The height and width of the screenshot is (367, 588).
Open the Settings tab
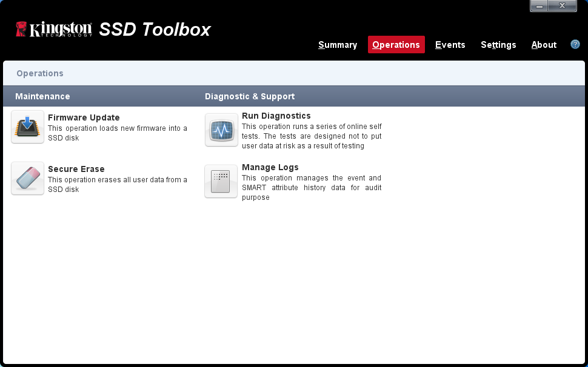[x=498, y=45]
